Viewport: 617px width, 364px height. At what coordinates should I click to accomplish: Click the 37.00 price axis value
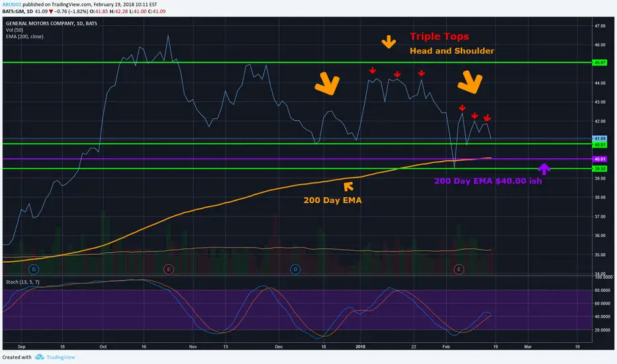(600, 216)
